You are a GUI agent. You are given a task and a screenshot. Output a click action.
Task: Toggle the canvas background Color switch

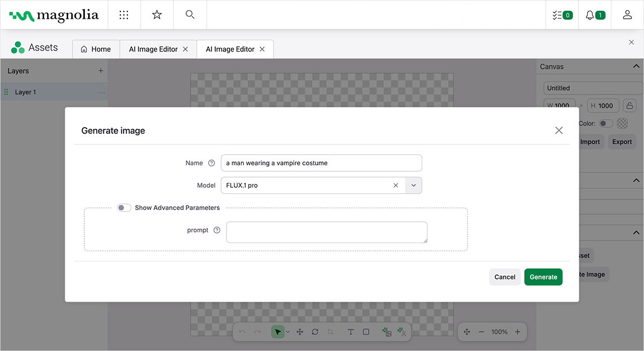click(x=606, y=123)
